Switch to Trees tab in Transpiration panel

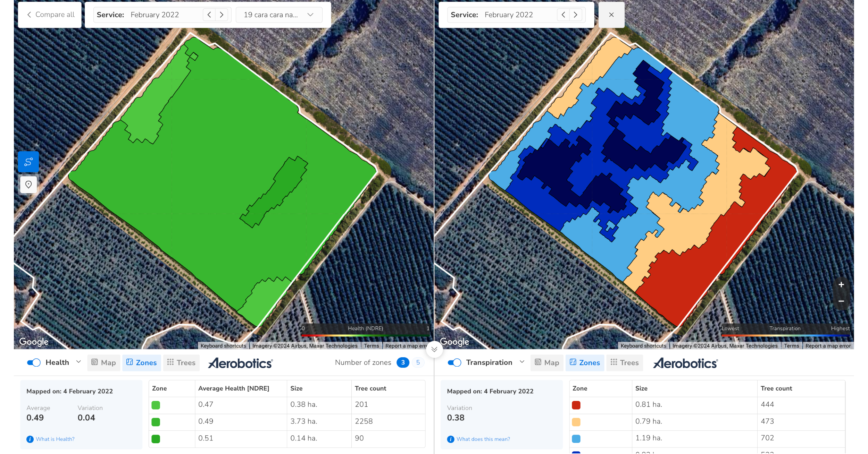tap(624, 362)
